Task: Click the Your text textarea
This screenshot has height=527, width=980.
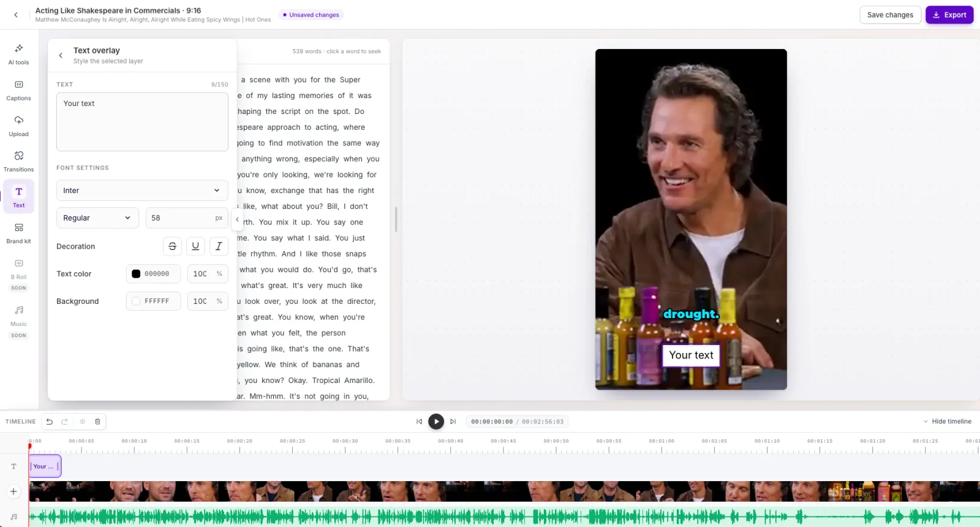Action: (x=142, y=122)
